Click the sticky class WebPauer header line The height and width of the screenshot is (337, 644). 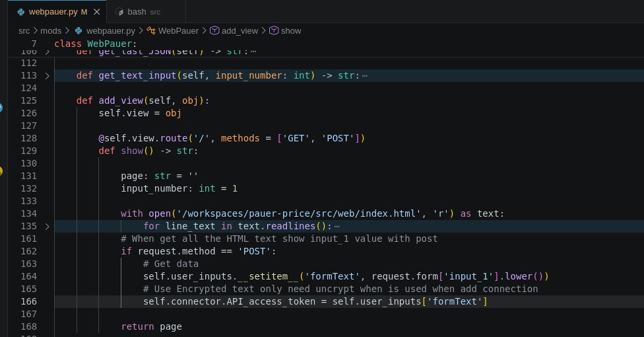(95, 44)
